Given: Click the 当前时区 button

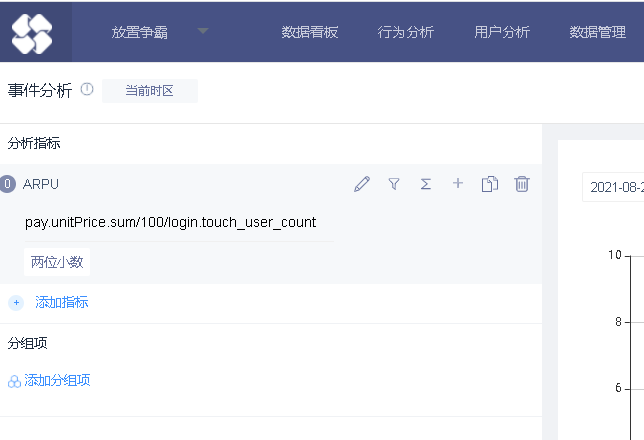Looking at the screenshot, I should click(150, 91).
